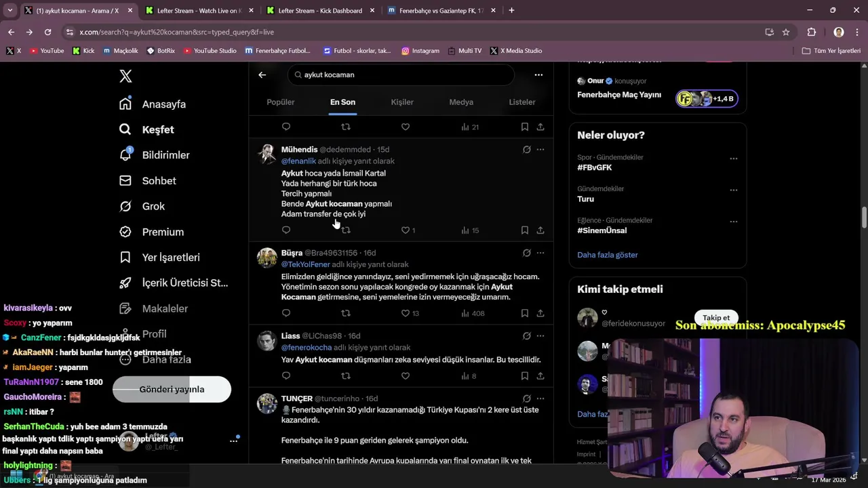This screenshot has height=488, width=868.
Task: Open more options on Liass's tweet
Action: [x=540, y=335]
